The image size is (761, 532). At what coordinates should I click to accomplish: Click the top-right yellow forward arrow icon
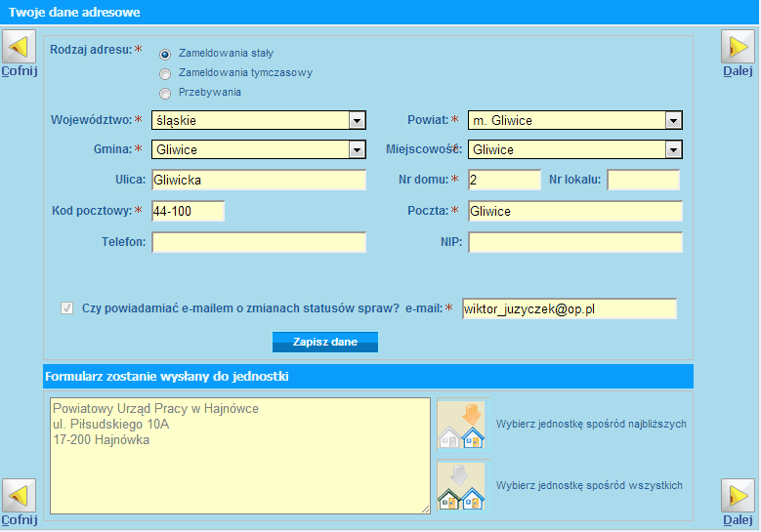point(738,47)
